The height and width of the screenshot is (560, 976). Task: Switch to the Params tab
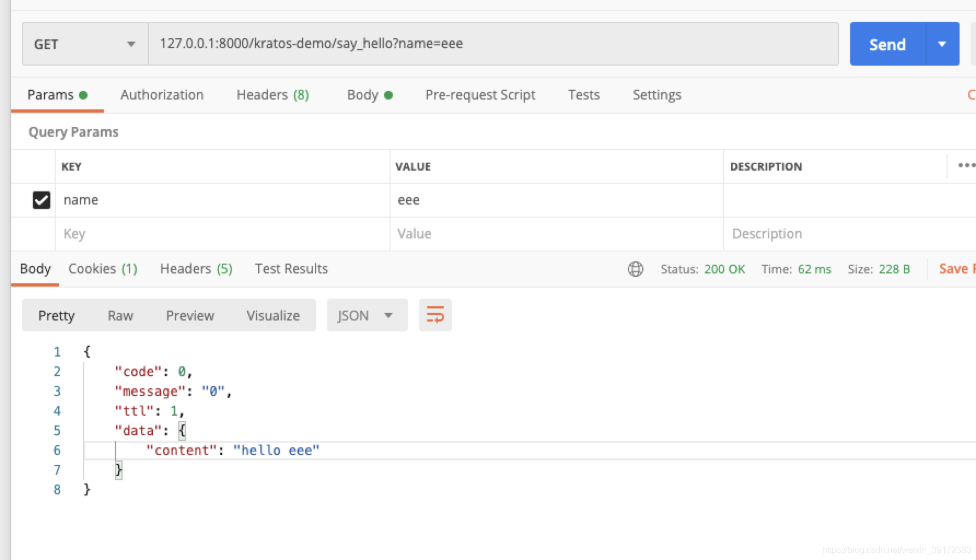[x=57, y=95]
